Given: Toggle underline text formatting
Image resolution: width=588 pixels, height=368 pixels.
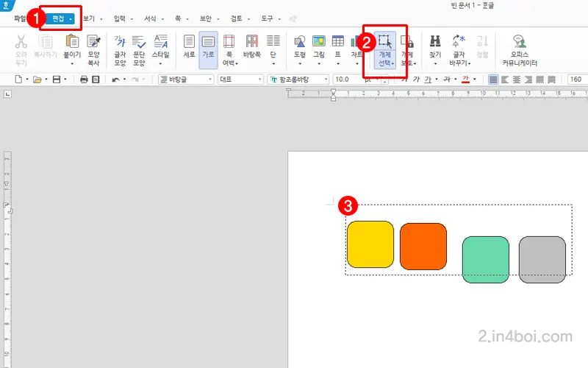Looking at the screenshot, I should (x=428, y=79).
